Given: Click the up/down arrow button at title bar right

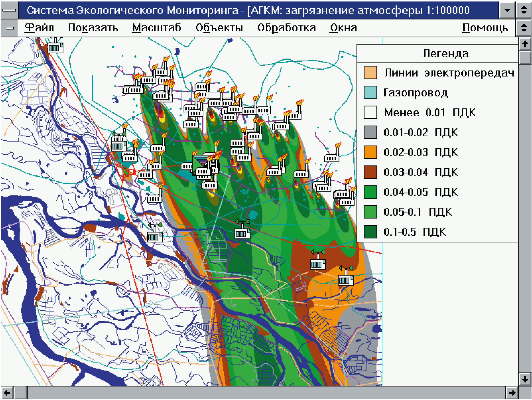Looking at the screenshot, I should 524,10.
